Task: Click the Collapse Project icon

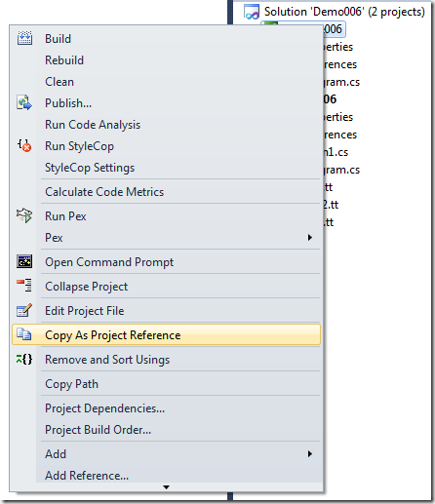Action: click(x=24, y=286)
